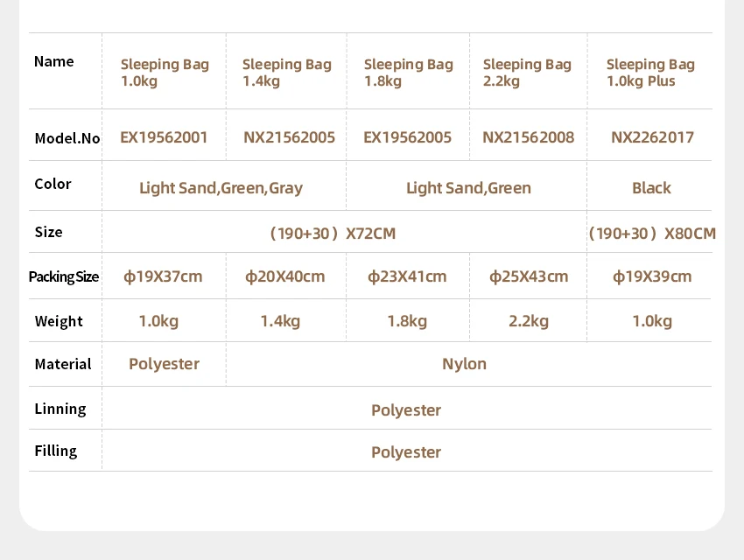The height and width of the screenshot is (560, 744).
Task: Click model number EX19562005
Action: (407, 137)
